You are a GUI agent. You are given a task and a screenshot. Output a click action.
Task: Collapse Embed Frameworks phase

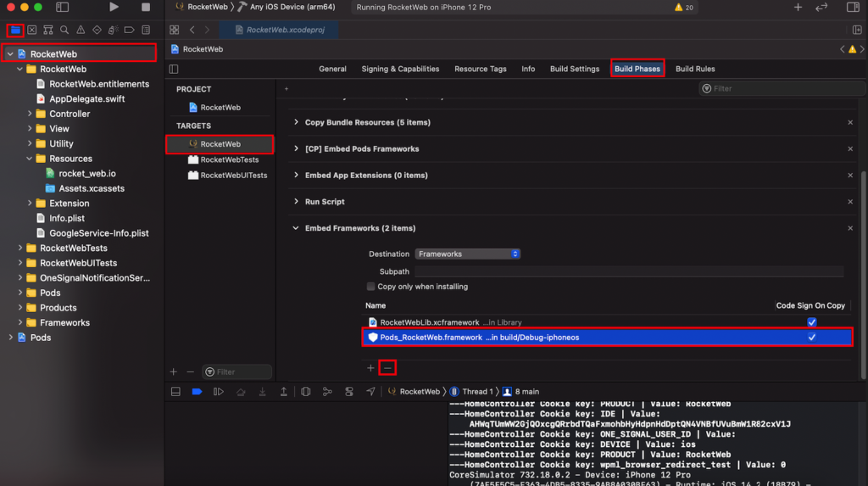click(296, 228)
